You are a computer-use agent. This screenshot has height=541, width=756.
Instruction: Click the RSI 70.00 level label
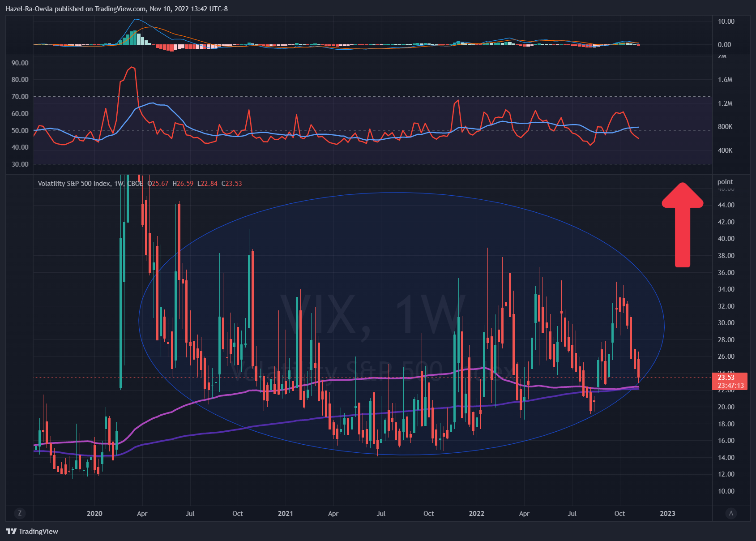click(20, 97)
